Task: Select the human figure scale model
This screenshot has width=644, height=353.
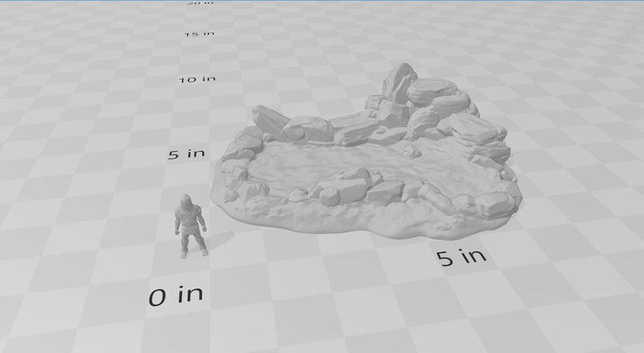Action: click(x=190, y=227)
